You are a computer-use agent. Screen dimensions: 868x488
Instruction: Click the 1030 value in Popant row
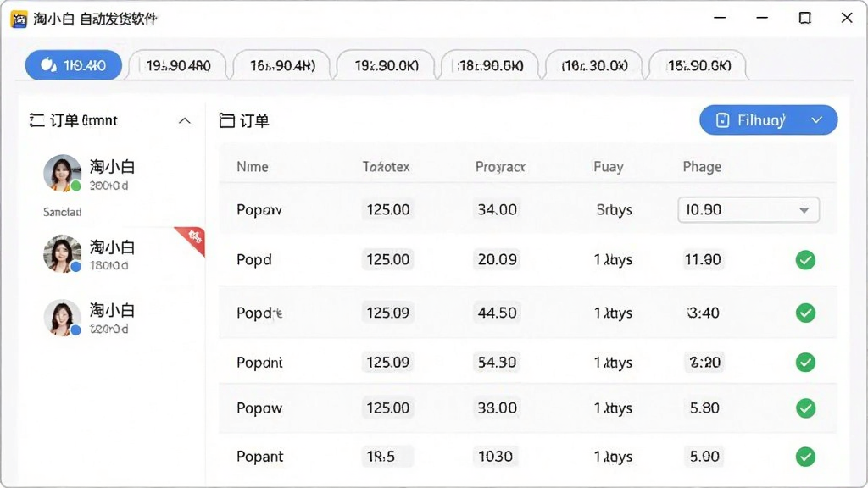click(x=495, y=457)
